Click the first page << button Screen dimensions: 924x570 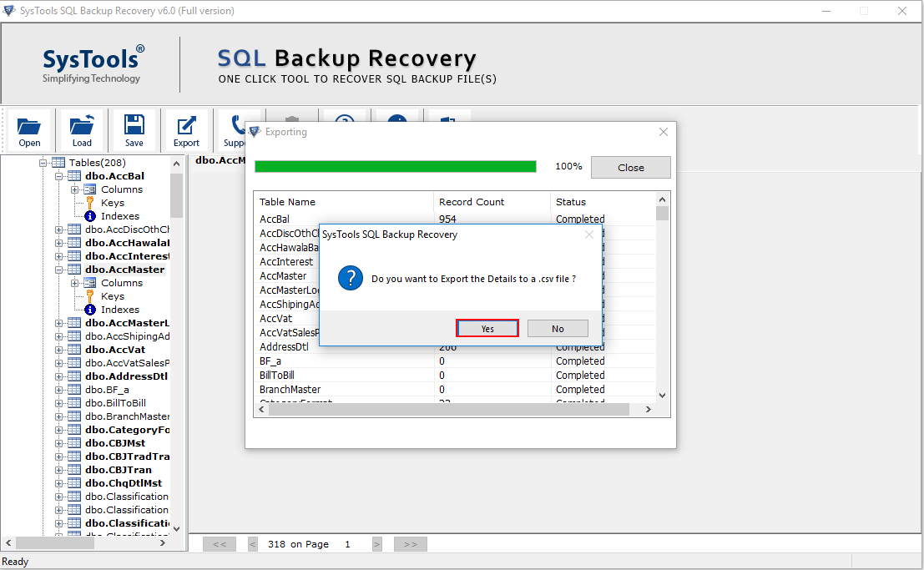[220, 544]
